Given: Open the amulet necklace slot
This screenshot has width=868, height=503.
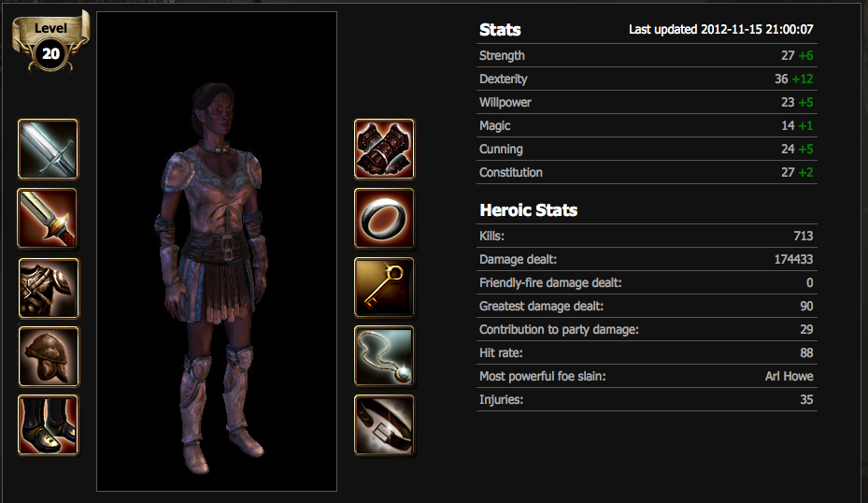Looking at the screenshot, I should coord(384,355).
